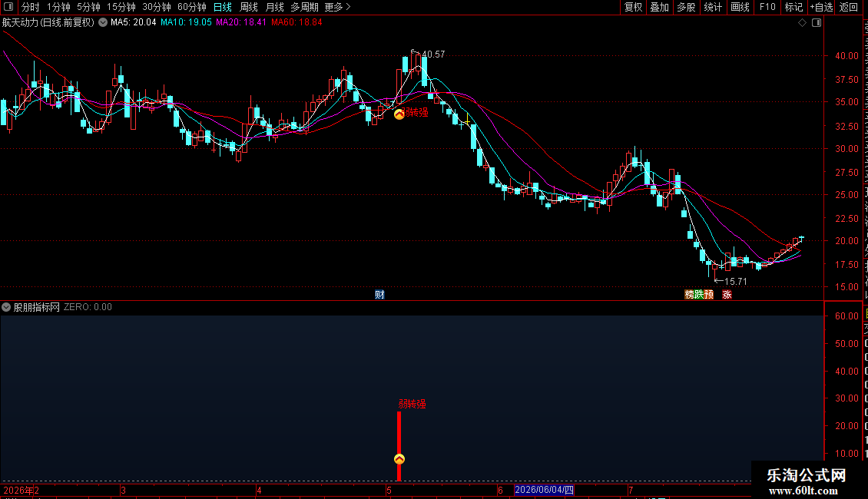Click the 预 marker icon
Viewport: 868px width, 499px height.
708,294
